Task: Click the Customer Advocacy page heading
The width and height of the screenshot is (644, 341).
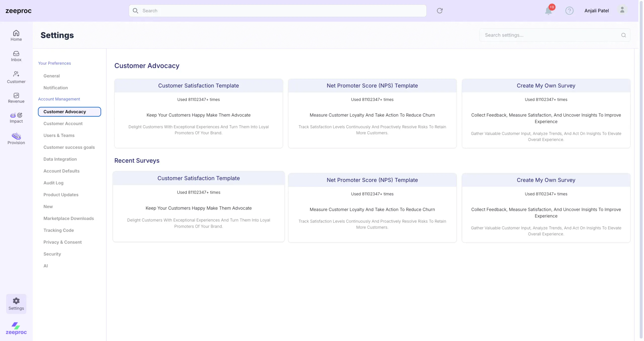Action: click(x=147, y=65)
